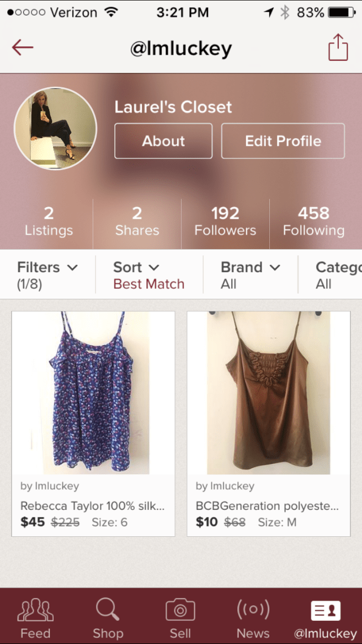Image resolution: width=362 pixels, height=644 pixels.
Task: Expand the Brand dropdown
Action: click(x=250, y=275)
